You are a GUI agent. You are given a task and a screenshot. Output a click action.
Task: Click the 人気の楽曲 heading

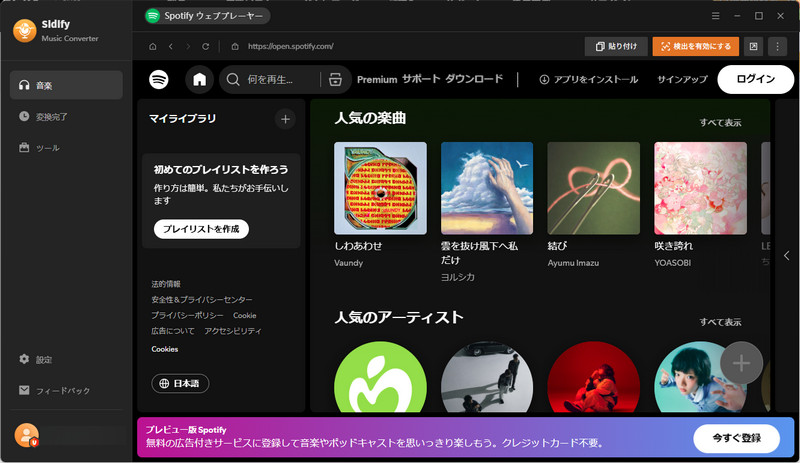[370, 118]
